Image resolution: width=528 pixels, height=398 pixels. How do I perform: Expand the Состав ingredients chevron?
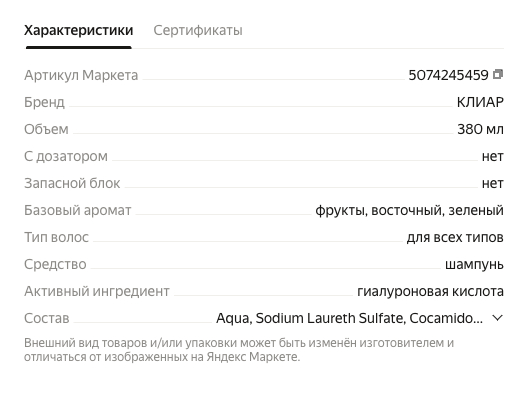pos(497,318)
